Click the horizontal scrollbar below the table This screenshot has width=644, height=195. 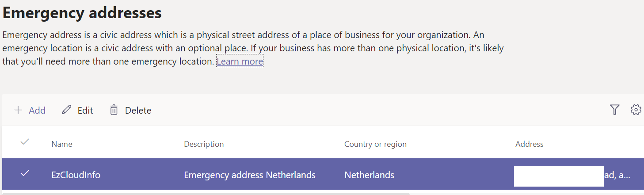[206, 193]
